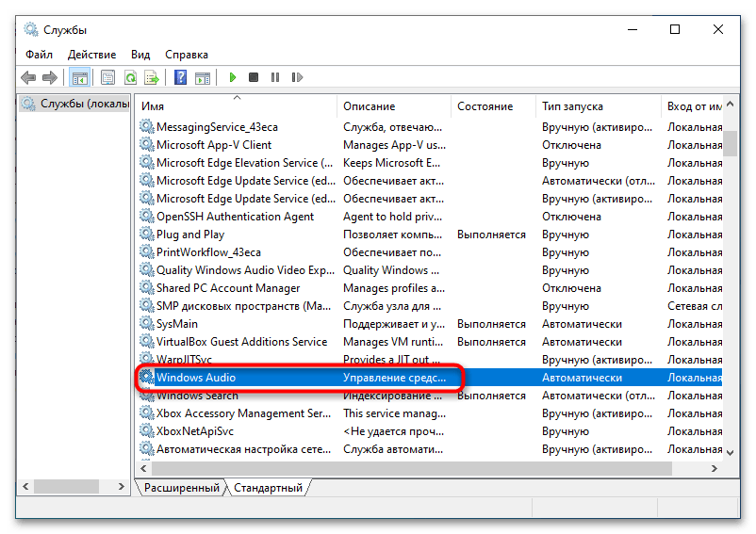Click the Back arrow toolbar icon
Viewport: 756px width, 534px height.
(x=28, y=77)
